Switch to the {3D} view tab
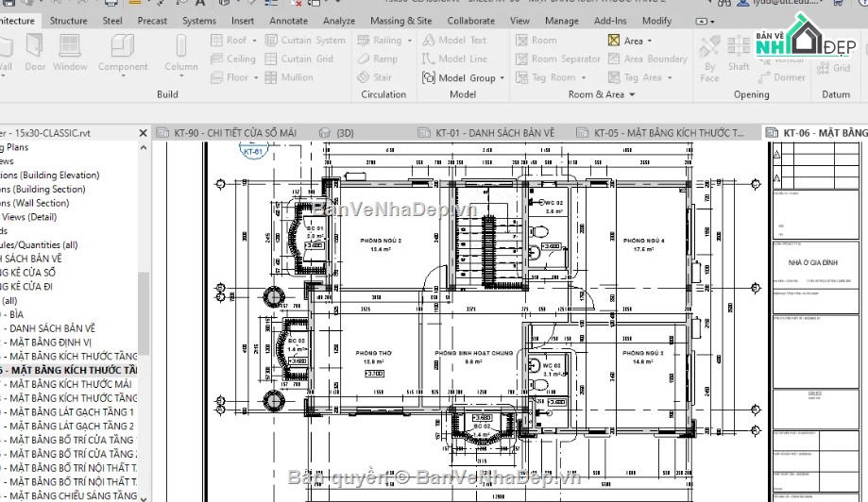Viewport: 868px width, 502px height. click(x=336, y=133)
